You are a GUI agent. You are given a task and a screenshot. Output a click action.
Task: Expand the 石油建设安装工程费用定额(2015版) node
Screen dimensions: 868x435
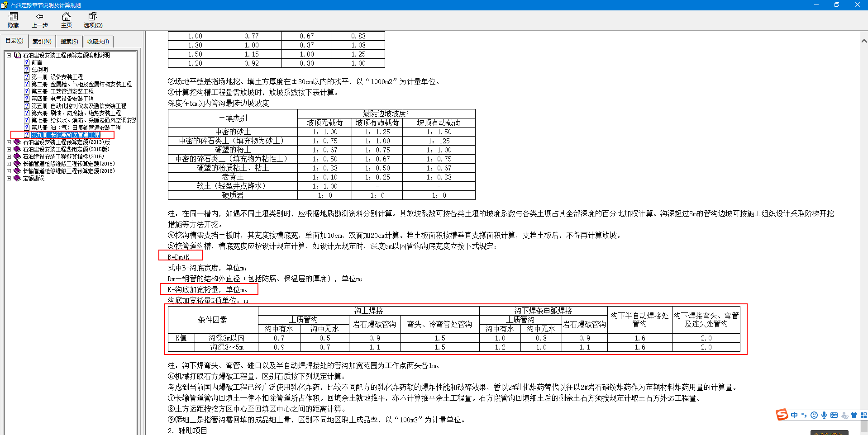(9, 149)
